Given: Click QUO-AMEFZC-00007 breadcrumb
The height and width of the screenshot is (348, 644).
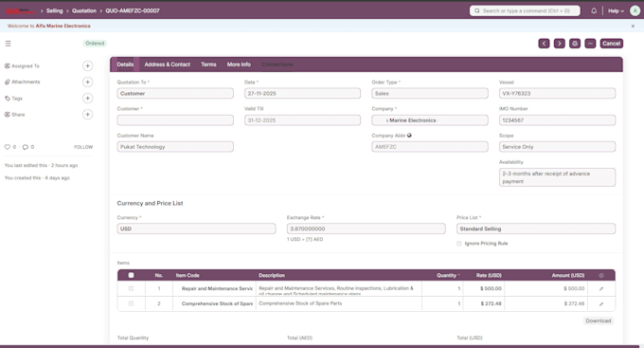Looking at the screenshot, I should 133,10.
